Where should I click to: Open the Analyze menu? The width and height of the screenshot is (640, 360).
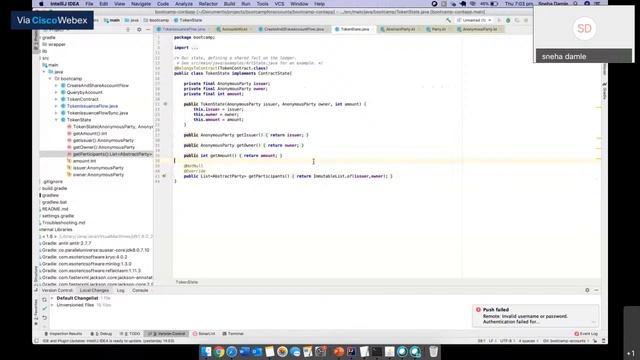(184, 4)
